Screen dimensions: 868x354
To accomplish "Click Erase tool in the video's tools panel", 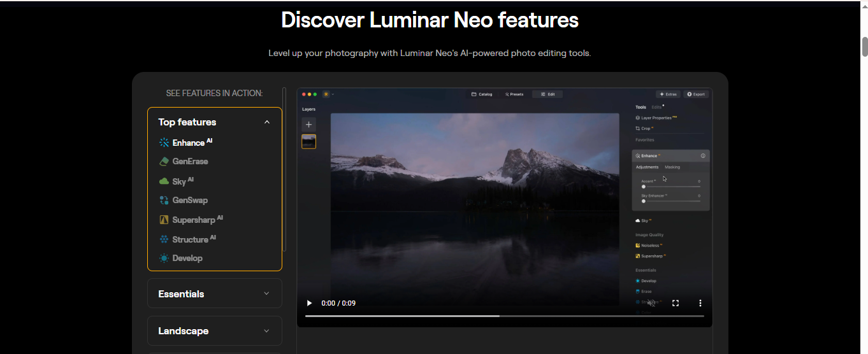I will coord(644,292).
